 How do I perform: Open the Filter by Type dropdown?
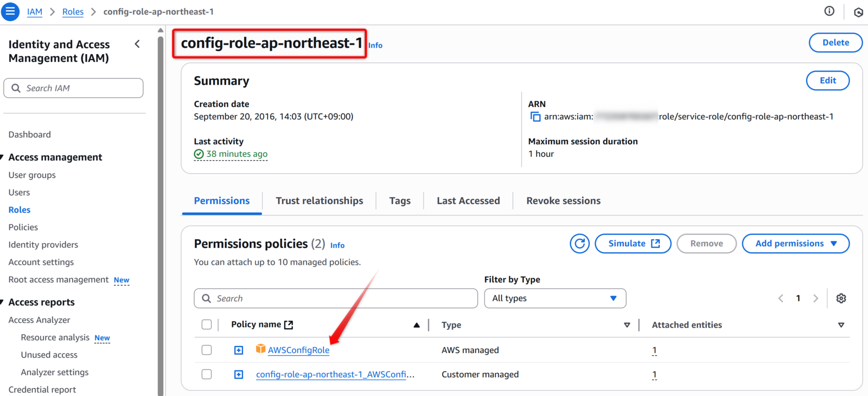coord(555,298)
